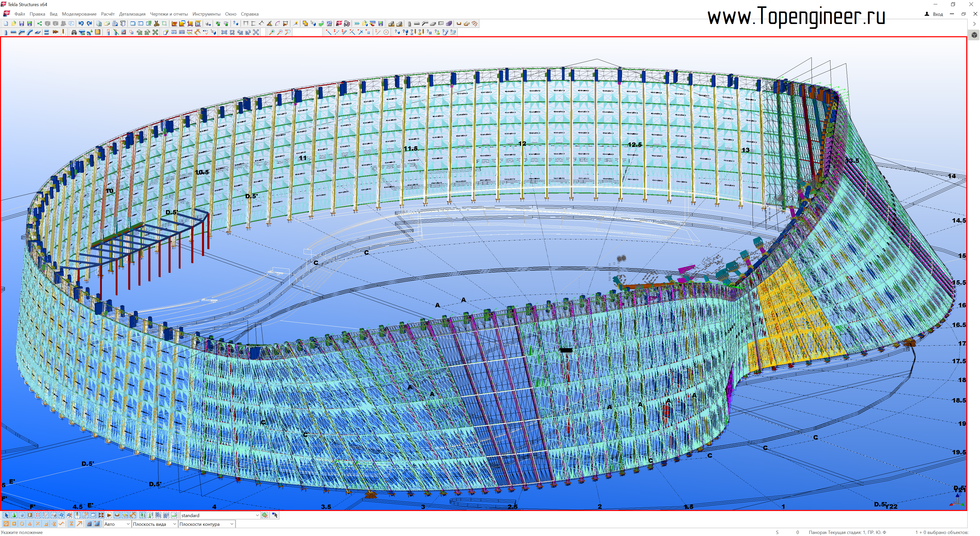980x536 pixels.
Task: Click the Undo arrow icon
Action: (x=81, y=23)
